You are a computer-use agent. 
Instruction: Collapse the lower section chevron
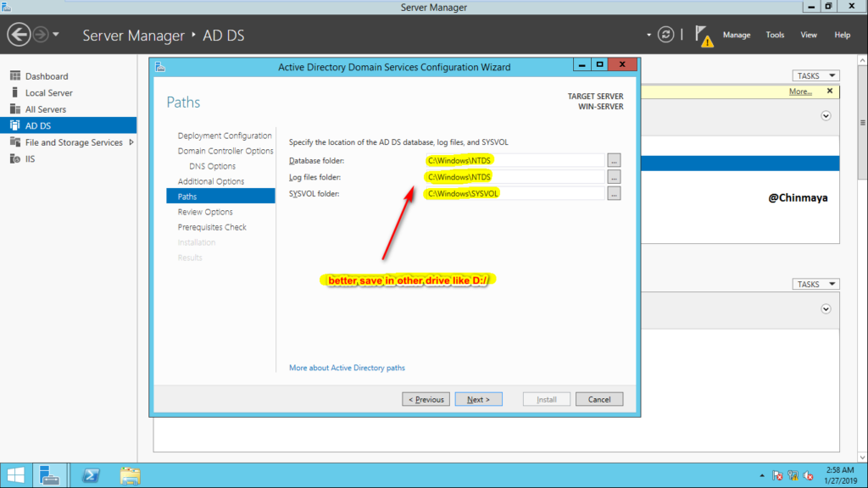(x=826, y=308)
